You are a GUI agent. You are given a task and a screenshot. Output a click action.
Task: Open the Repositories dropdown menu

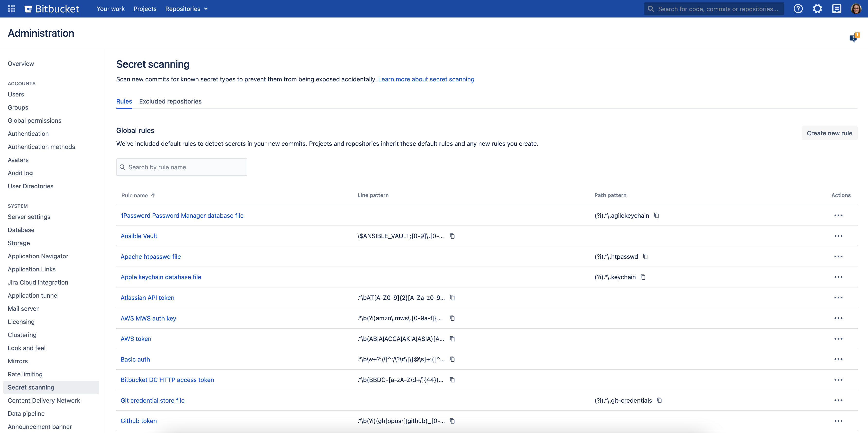tap(186, 9)
